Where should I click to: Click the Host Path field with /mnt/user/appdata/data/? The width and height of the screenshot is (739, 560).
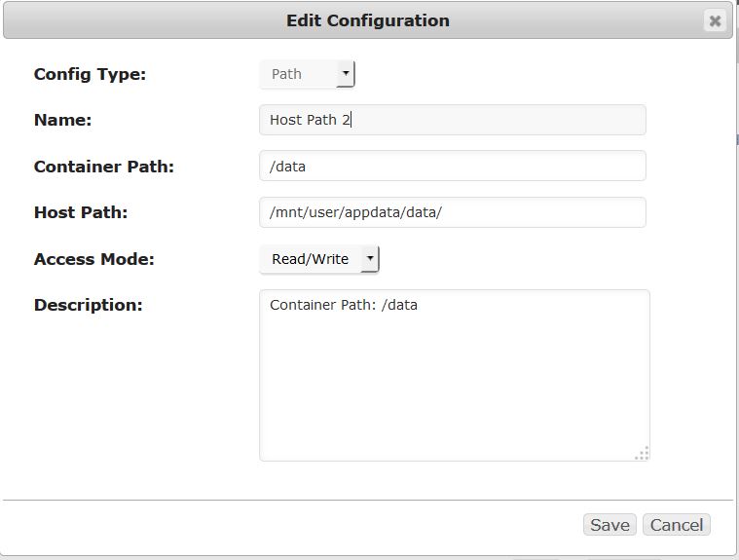click(453, 212)
